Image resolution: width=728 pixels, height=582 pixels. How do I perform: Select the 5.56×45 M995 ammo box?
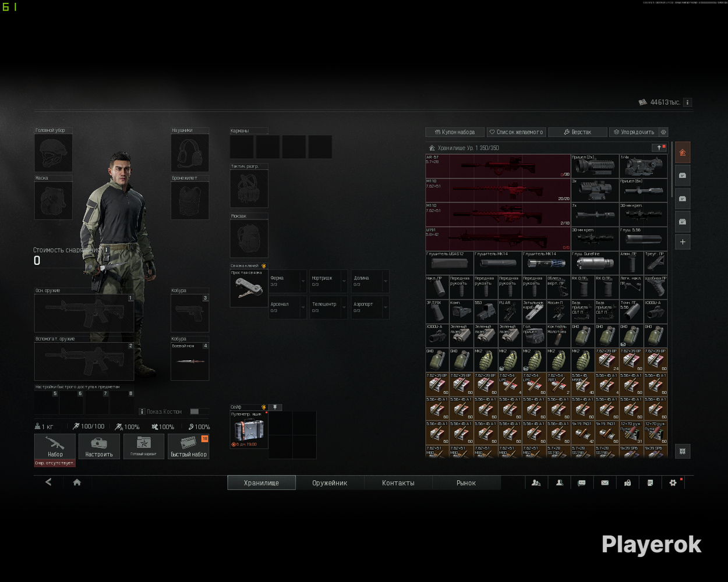pyautogui.click(x=582, y=384)
